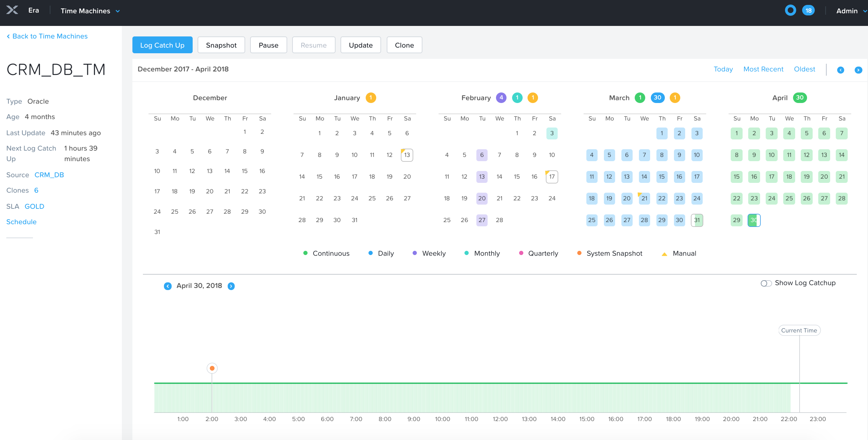This screenshot has height=440, width=868.
Task: Go to day before April 30, 2018
Action: (x=168, y=286)
